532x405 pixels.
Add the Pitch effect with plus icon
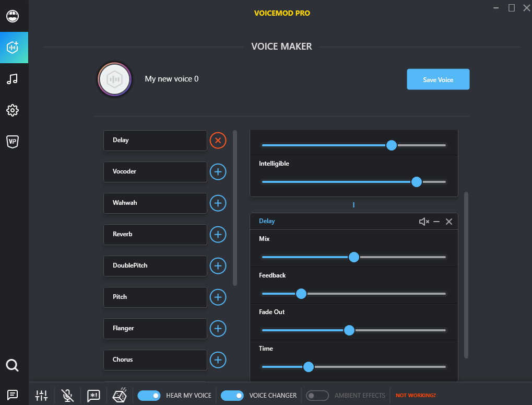218,297
